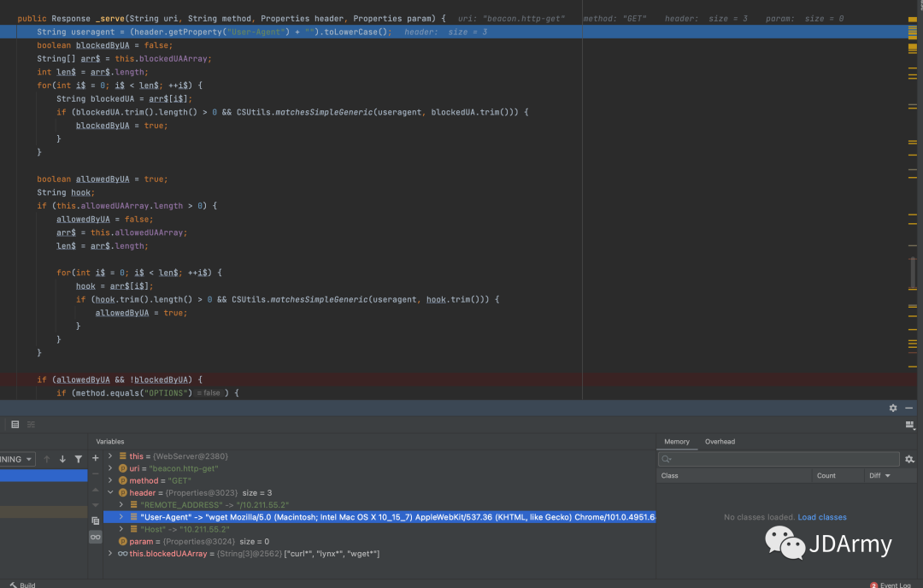Expand the User-Agent entry
The width and height of the screenshot is (923, 588).
pos(121,517)
